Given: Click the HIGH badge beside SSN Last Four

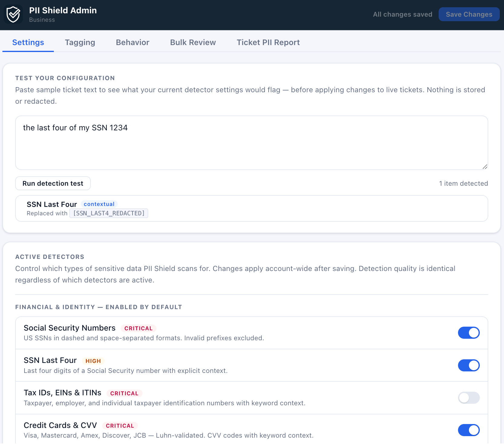Looking at the screenshot, I should [93, 361].
